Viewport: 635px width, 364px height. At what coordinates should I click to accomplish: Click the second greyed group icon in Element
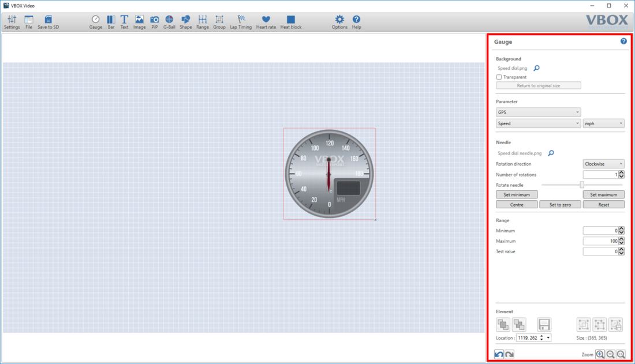600,324
